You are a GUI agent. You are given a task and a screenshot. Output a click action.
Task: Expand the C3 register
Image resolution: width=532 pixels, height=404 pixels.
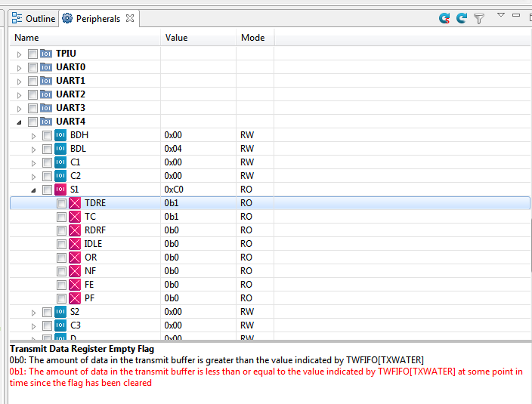pyautogui.click(x=33, y=326)
